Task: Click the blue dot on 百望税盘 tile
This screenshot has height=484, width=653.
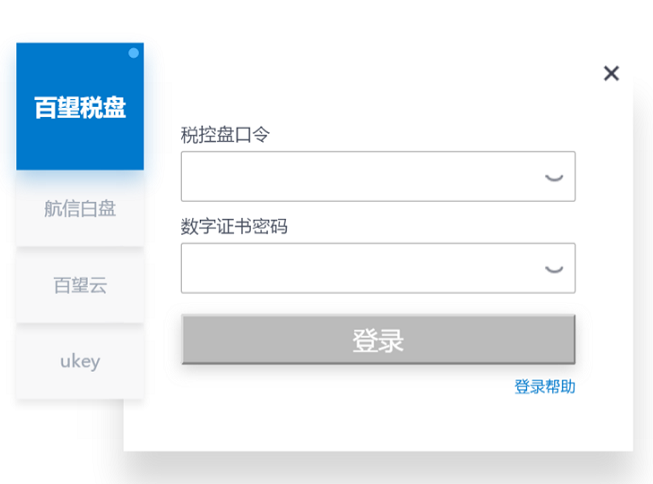Action: 134,53
